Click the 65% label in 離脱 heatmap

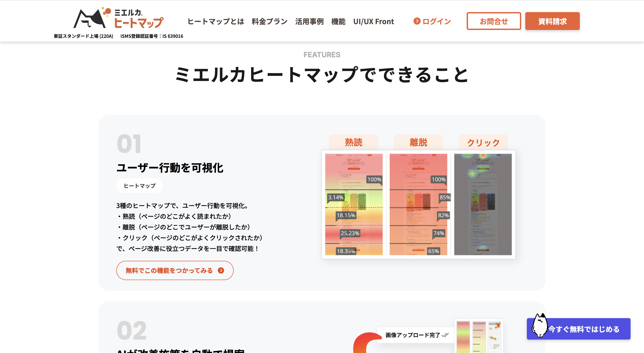pyautogui.click(x=433, y=251)
